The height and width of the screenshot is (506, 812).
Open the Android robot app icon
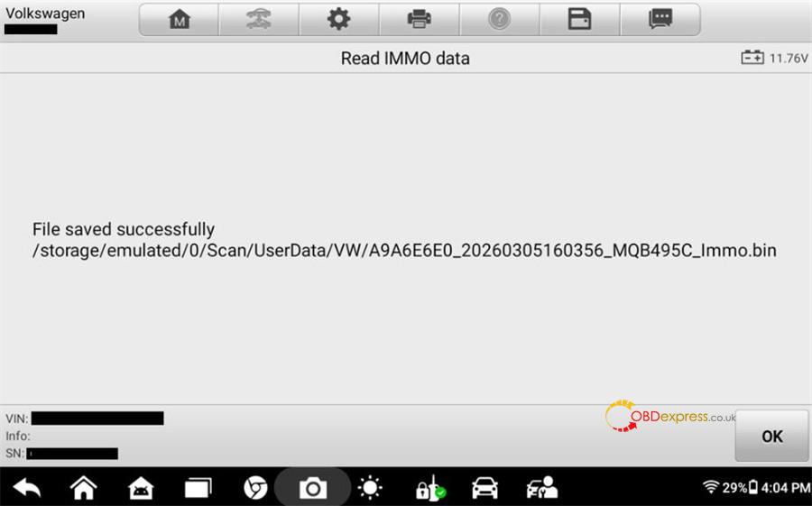pyautogui.click(x=141, y=488)
